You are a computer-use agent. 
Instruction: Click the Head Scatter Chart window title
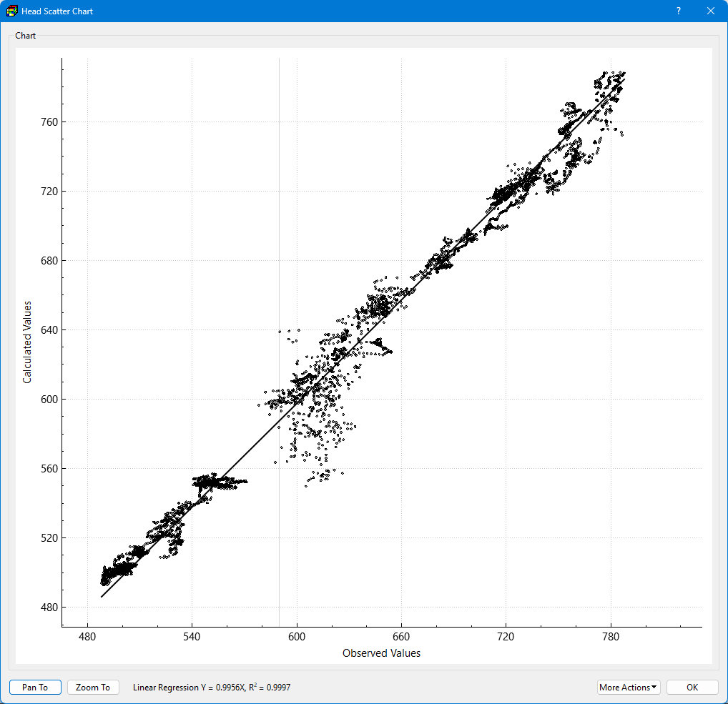[57, 11]
